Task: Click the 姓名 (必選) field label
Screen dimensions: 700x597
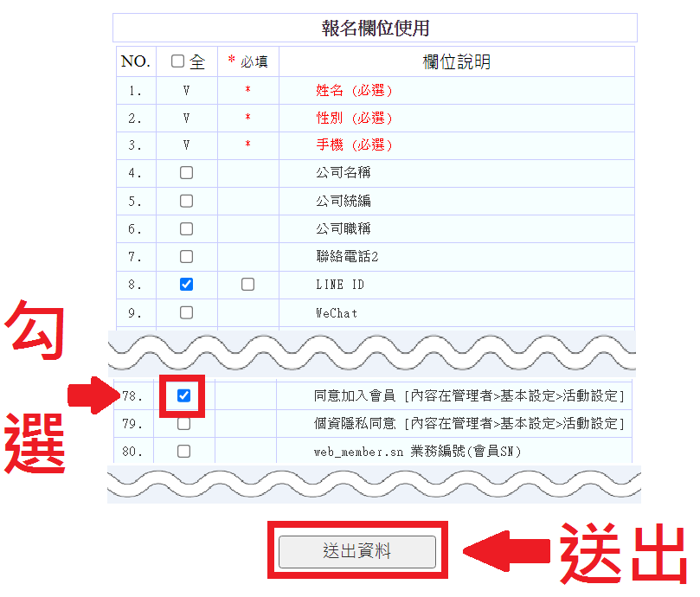Action: [354, 90]
